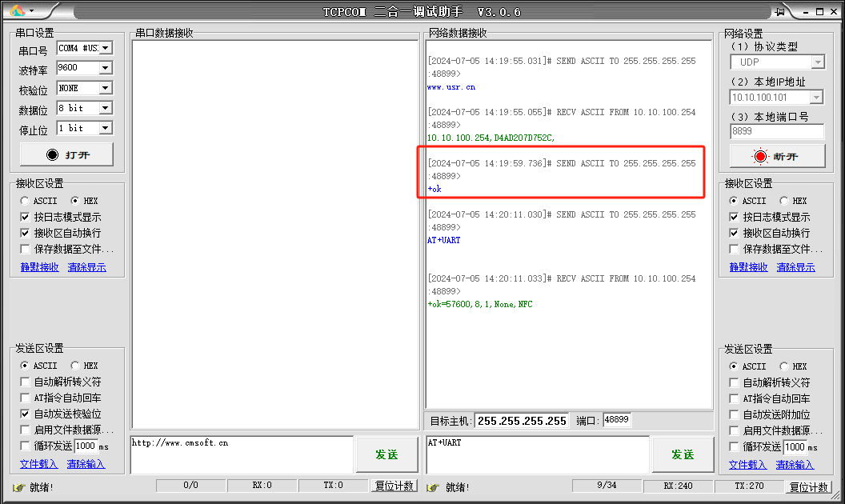Screen dimensions: 845x504
Task: Click network 清除输入 link
Action: (x=795, y=465)
